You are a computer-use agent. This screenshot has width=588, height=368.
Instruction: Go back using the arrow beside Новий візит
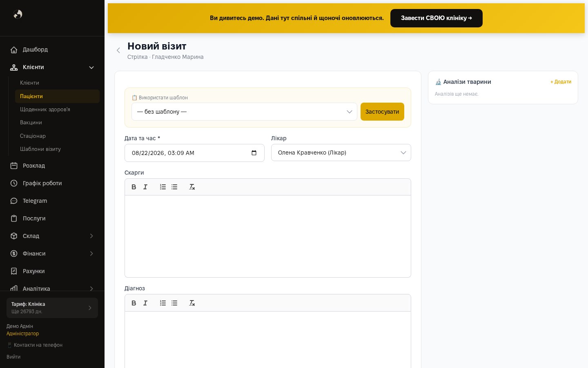point(118,50)
